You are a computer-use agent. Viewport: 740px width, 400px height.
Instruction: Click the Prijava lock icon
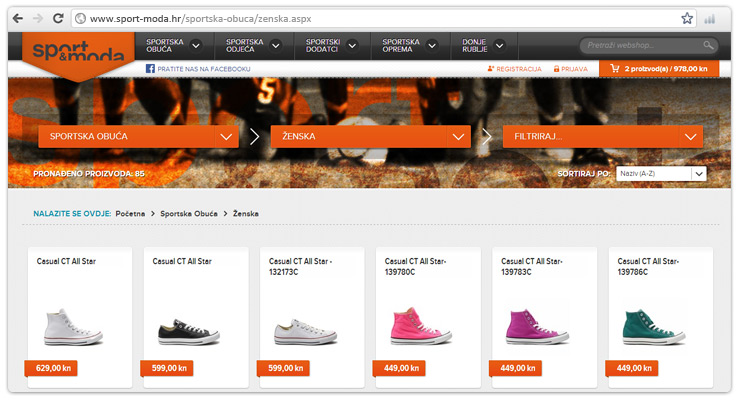(x=556, y=69)
